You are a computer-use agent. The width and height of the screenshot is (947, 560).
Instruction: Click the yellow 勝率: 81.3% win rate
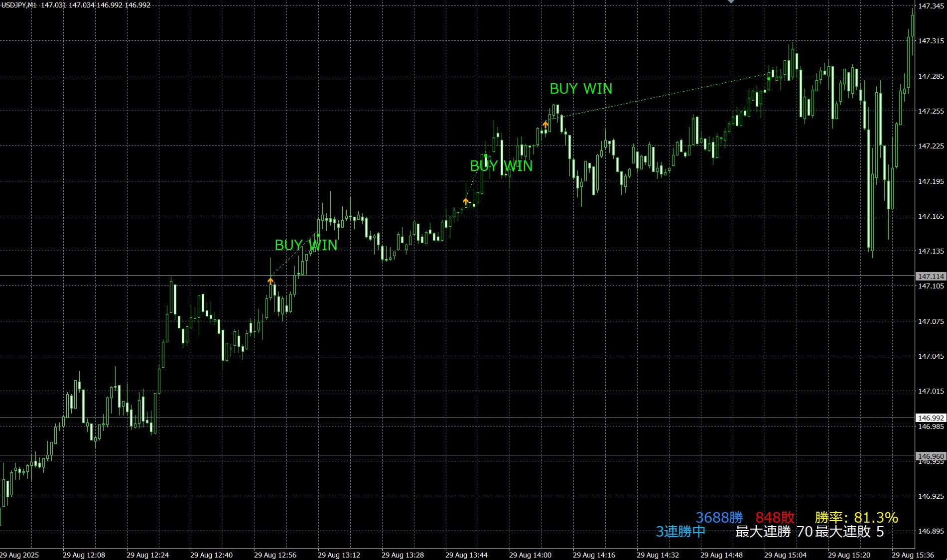(x=856, y=518)
